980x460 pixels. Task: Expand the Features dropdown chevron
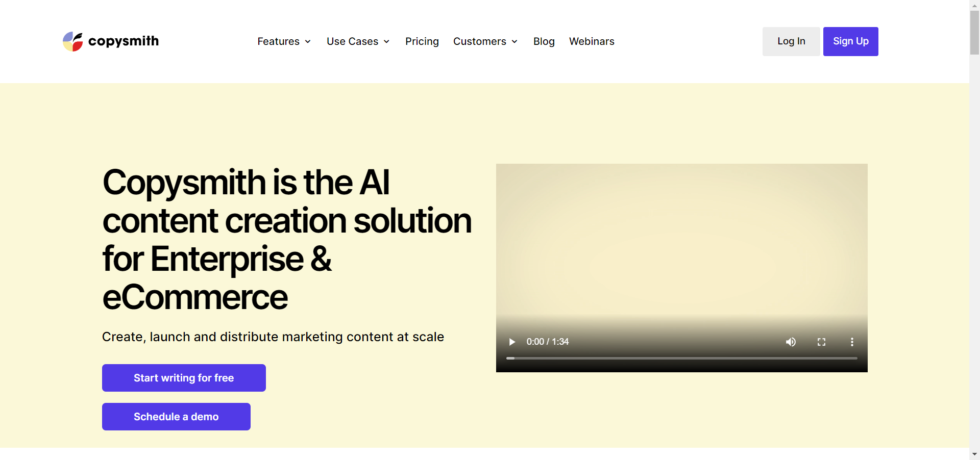tap(308, 42)
